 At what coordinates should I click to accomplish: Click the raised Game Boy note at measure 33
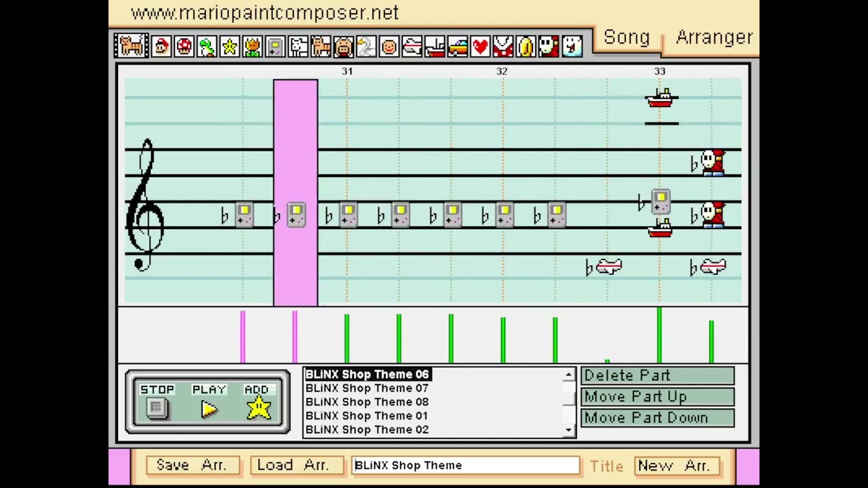[x=661, y=202]
